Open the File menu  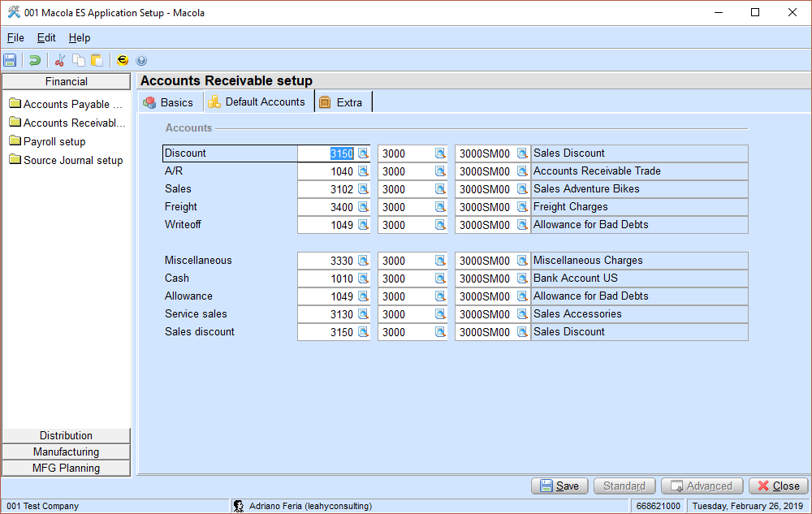tap(15, 38)
